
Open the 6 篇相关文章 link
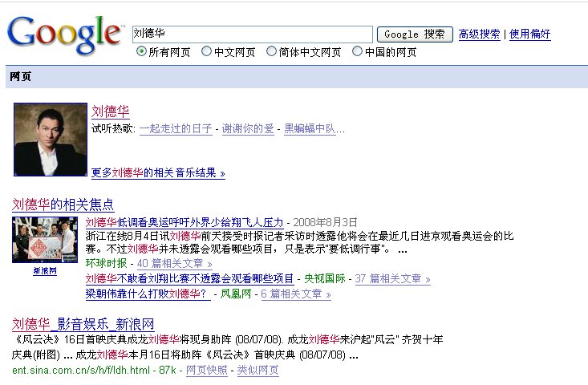[296, 294]
